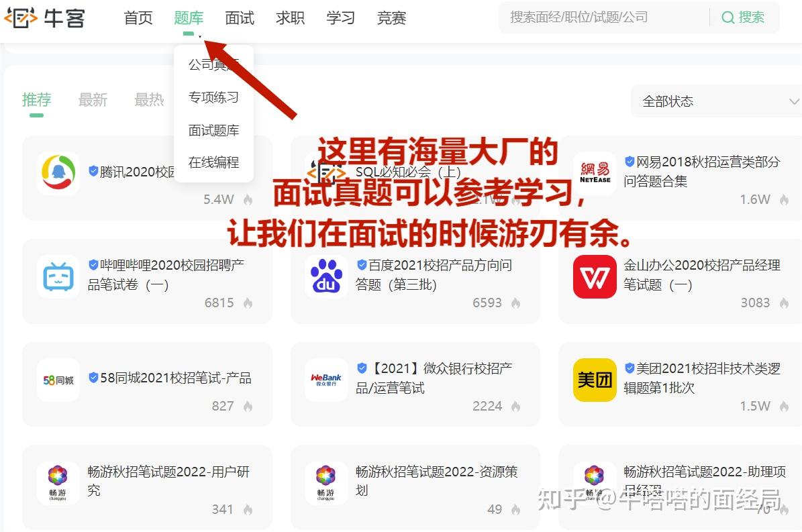
Task: Click the Nowcoder (牛客) logo
Action: [x=44, y=18]
